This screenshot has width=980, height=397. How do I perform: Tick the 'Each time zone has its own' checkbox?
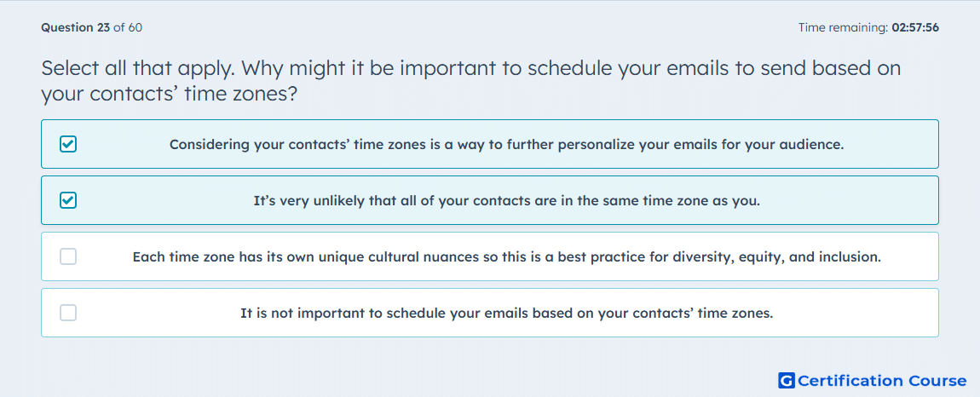point(68,256)
